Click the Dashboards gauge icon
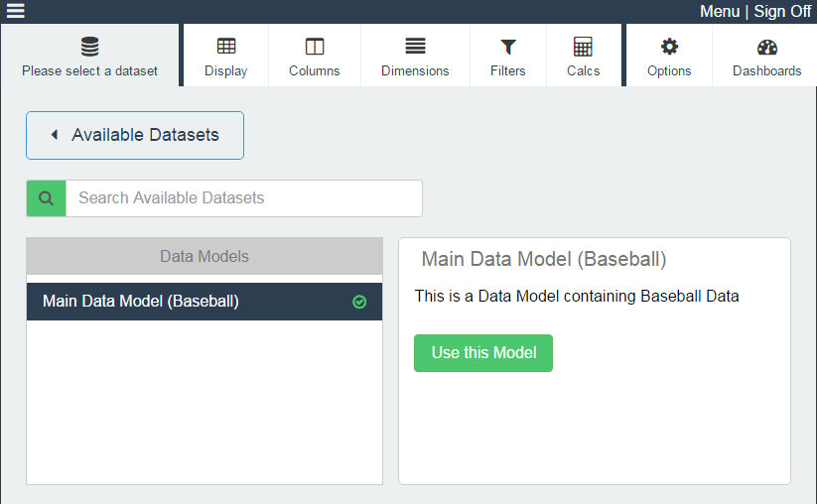Viewport: 817px width, 504px height. (x=767, y=47)
